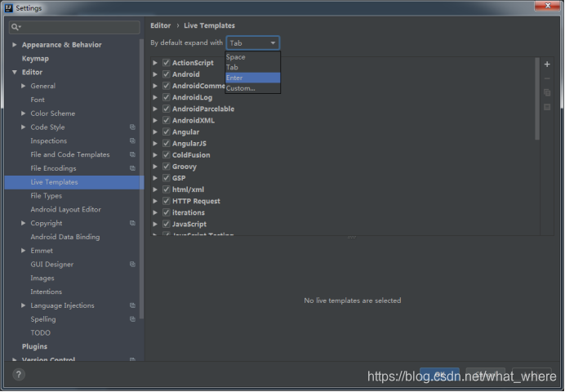Select File Types in the settings tree
Image resolution: width=565 pixels, height=392 pixels.
pyautogui.click(x=46, y=196)
